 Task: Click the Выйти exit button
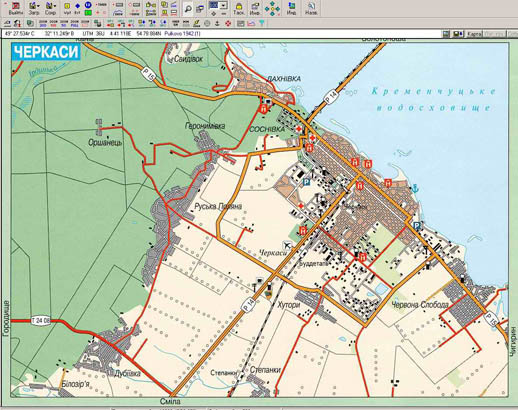16,9
